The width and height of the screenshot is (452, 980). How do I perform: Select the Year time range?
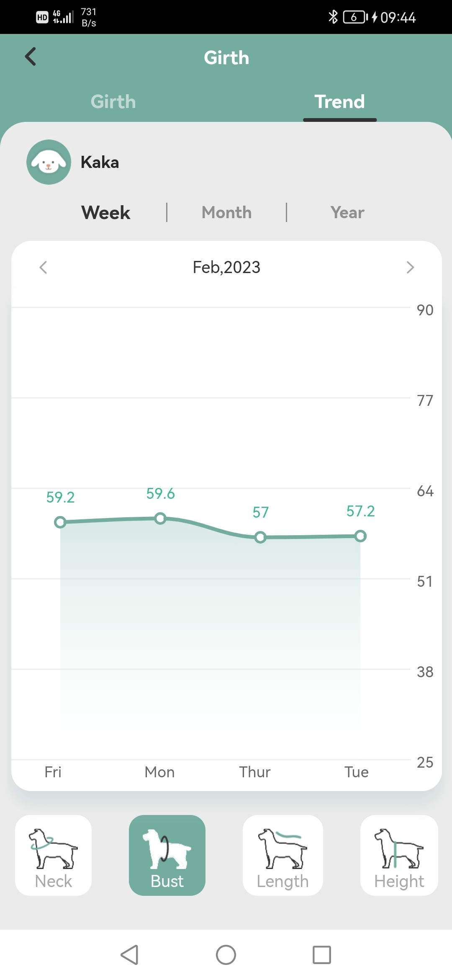347,212
